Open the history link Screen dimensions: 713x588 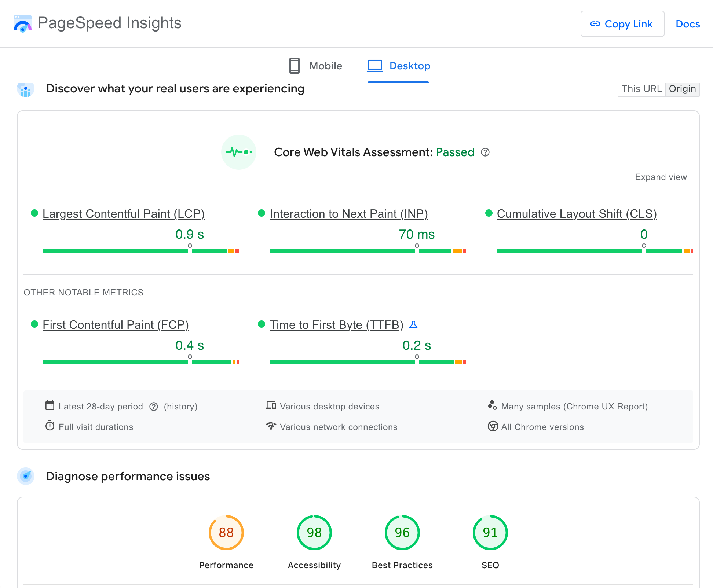(x=180, y=407)
